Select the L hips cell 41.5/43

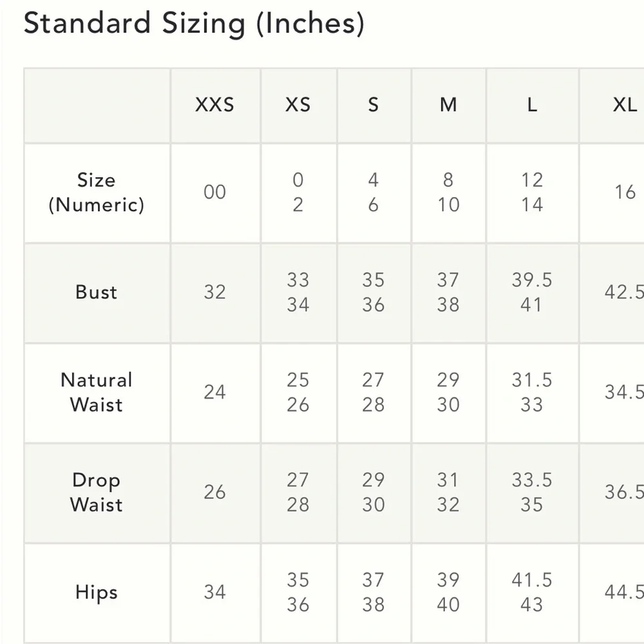(532, 592)
